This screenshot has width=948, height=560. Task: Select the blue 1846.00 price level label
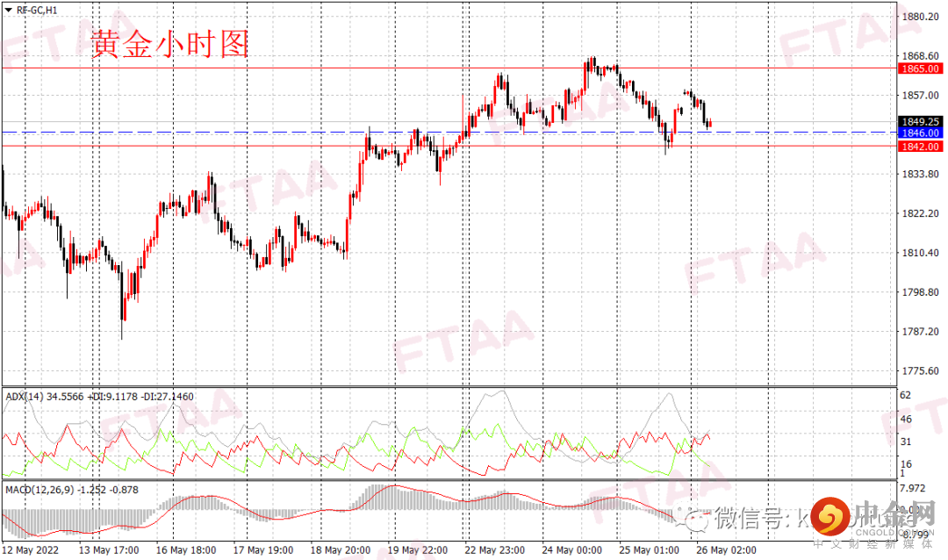pyautogui.click(x=920, y=133)
